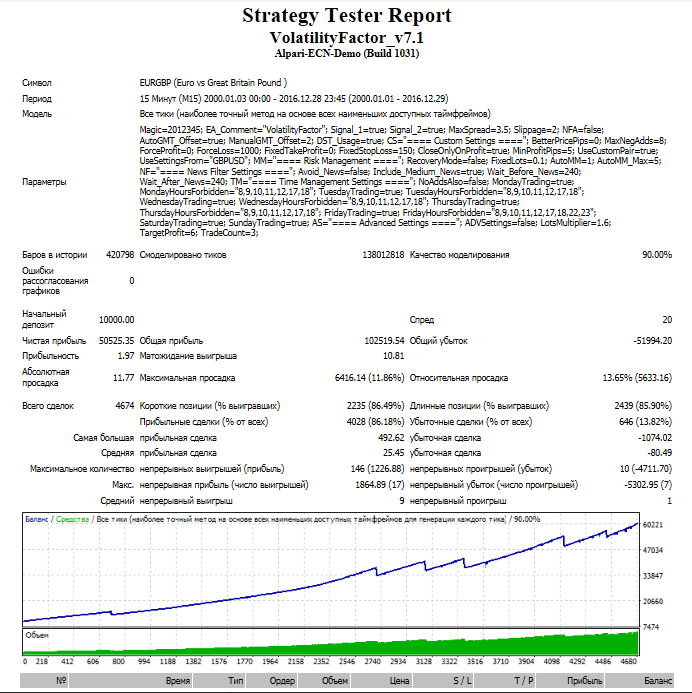Select the EURGBP symbol description text
The width and height of the screenshot is (692, 693).
[213, 83]
